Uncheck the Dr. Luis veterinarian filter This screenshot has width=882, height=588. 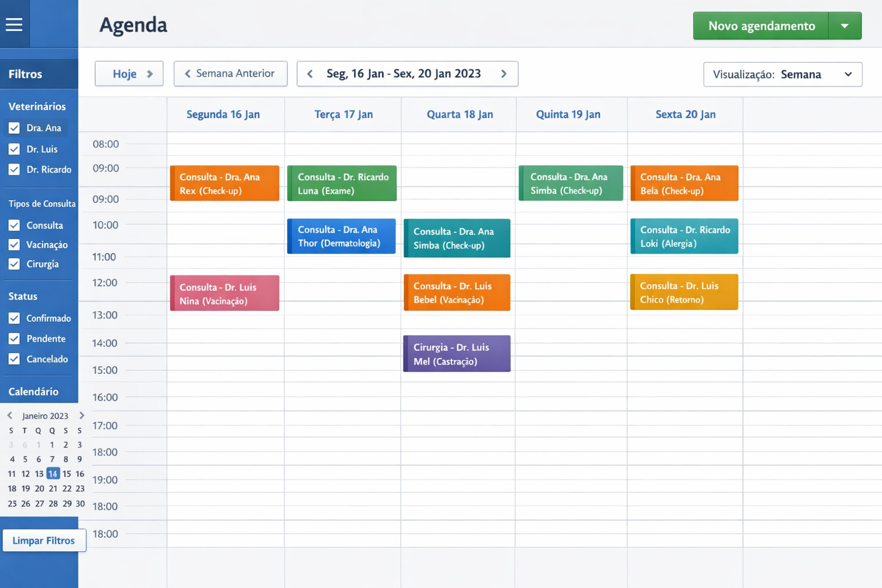pos(14,149)
